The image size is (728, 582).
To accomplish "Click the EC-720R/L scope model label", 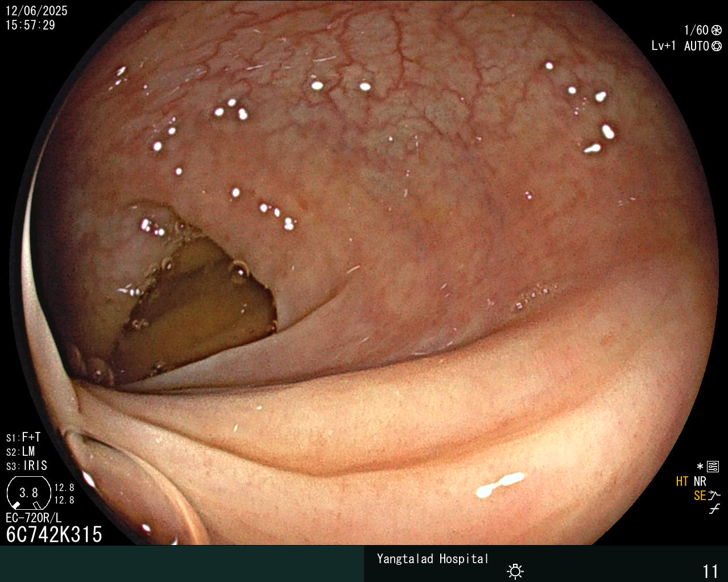I will point(34,518).
